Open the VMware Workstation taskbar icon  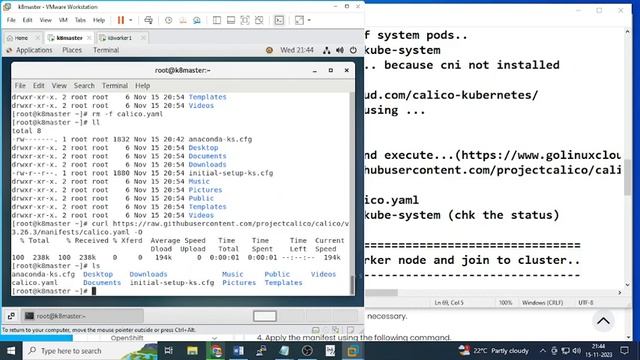(353, 351)
